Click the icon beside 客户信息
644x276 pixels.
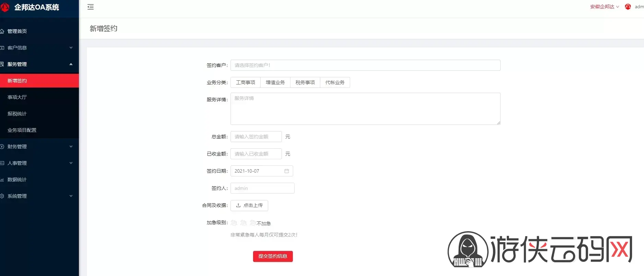point(2,48)
